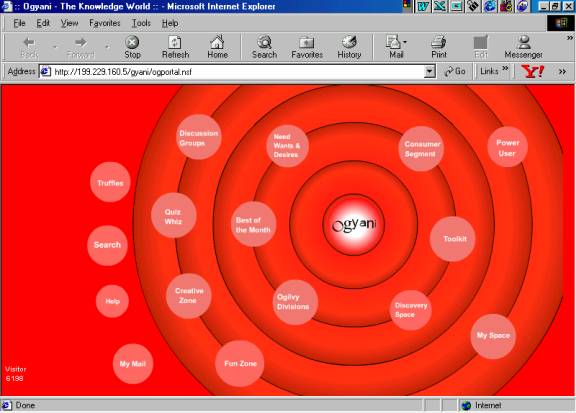
Task: Open the Quiz Whiz bubble
Action: 173,215
